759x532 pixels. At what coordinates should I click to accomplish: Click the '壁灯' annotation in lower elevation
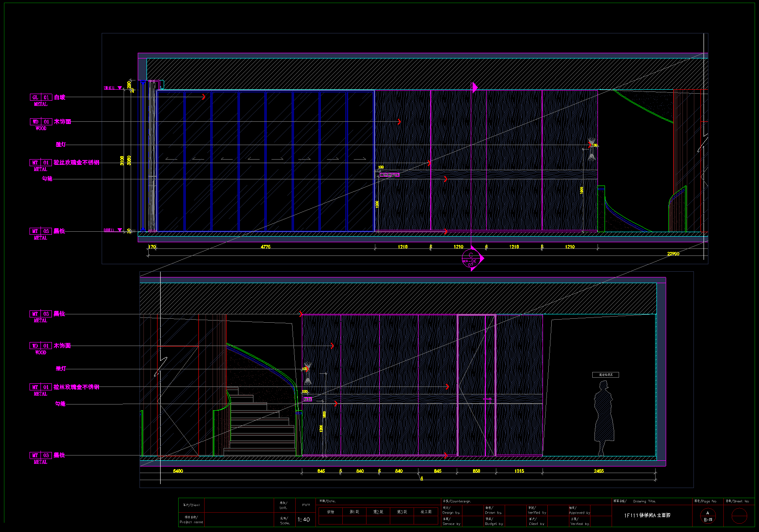point(61,368)
